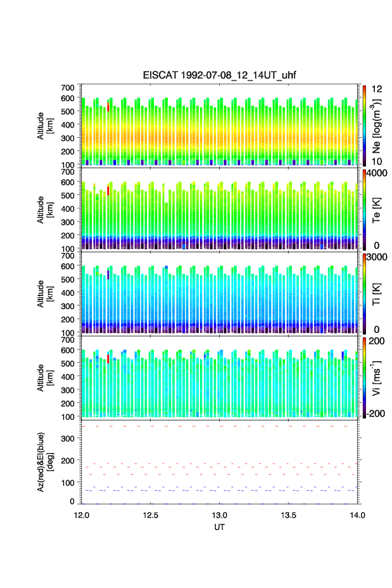Click the Vi color bar gradient

[x=364, y=378]
